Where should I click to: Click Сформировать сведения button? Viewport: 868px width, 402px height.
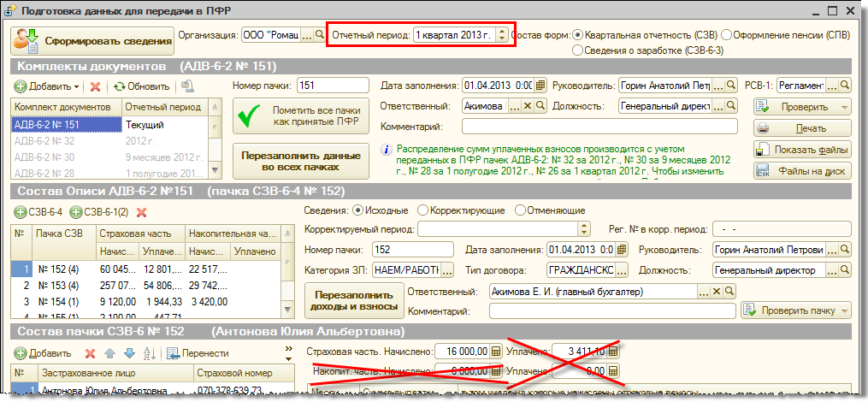(x=92, y=40)
